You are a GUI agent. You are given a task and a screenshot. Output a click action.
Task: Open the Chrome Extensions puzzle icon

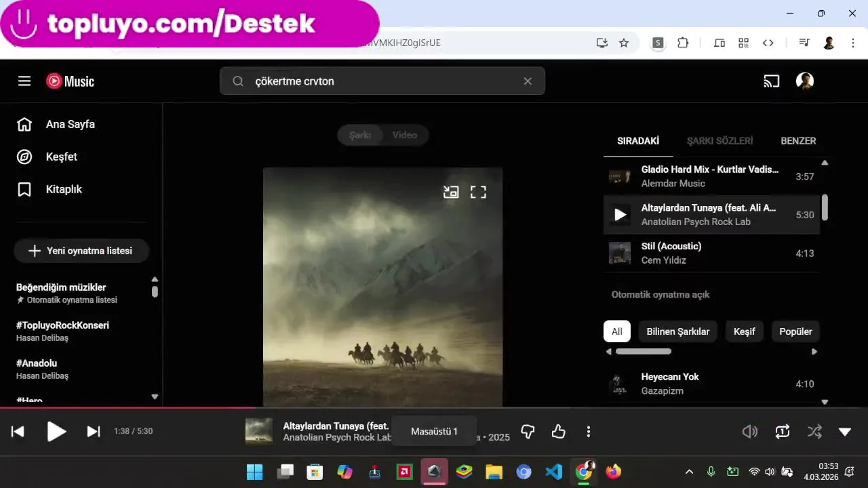[x=683, y=43]
